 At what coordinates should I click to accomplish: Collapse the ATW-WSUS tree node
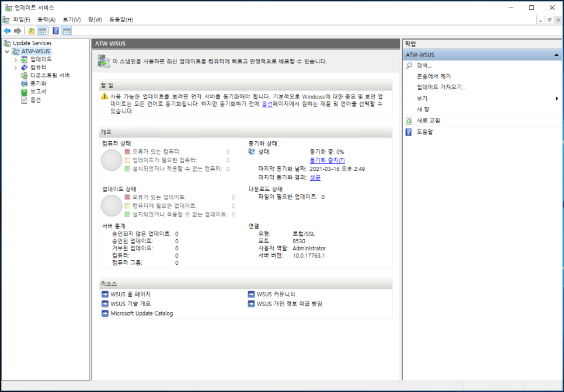pyautogui.click(x=7, y=51)
